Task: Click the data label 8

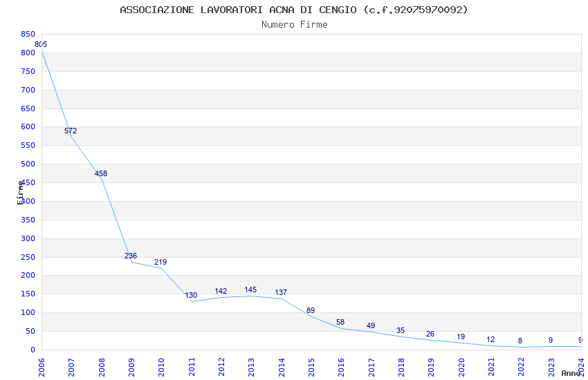Action: point(520,341)
